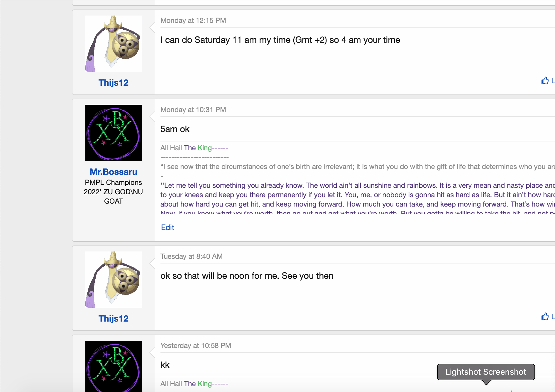Click the 'I see now' signature quote

coord(358,167)
